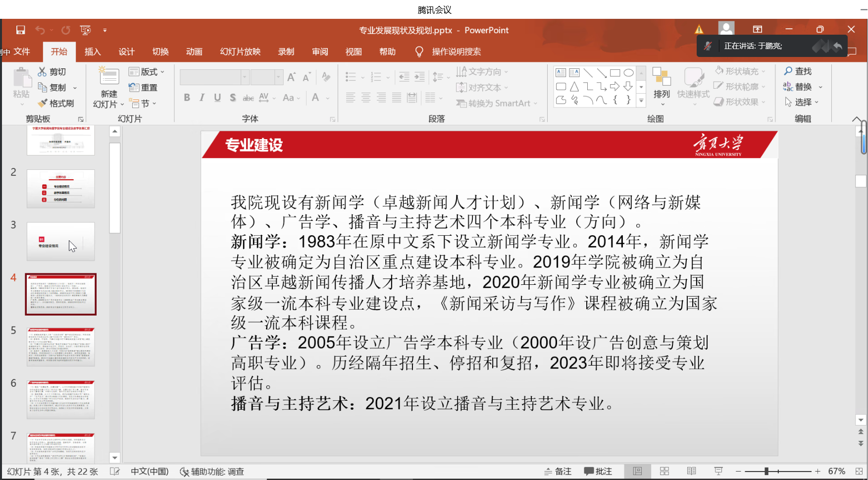Click the Reset slide button
The width and height of the screenshot is (868, 480).
click(143, 88)
